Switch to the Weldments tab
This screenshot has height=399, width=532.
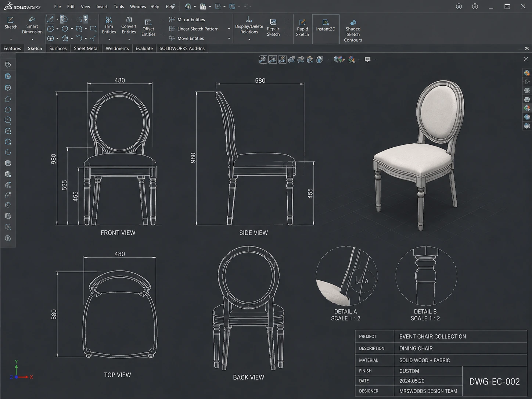coord(117,48)
